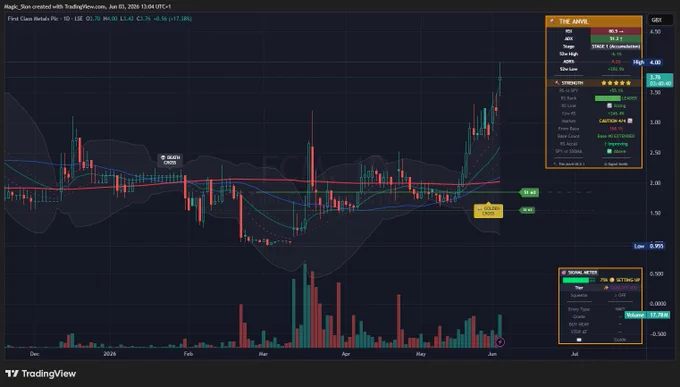Click the Stage 1 Accumulation value
The image size is (680, 387).
pyautogui.click(x=616, y=46)
